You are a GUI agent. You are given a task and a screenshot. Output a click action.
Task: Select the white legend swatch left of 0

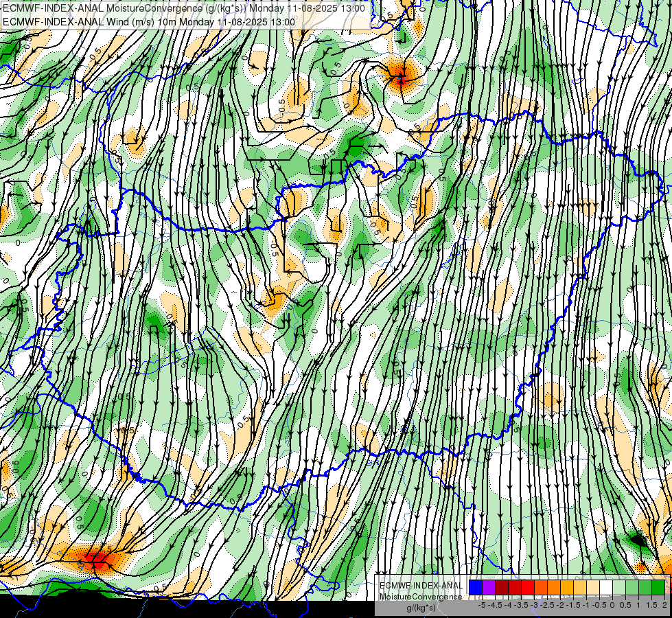tap(606, 587)
